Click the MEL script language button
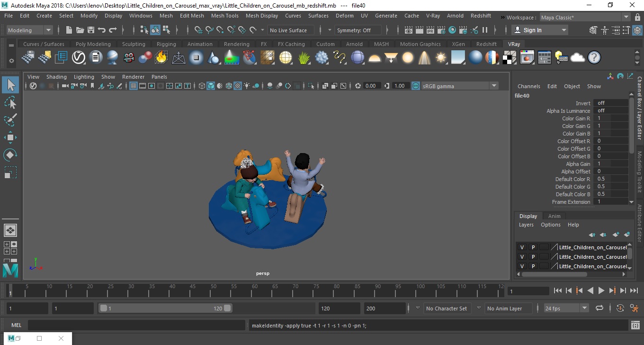This screenshot has height=345, width=644. click(16, 325)
